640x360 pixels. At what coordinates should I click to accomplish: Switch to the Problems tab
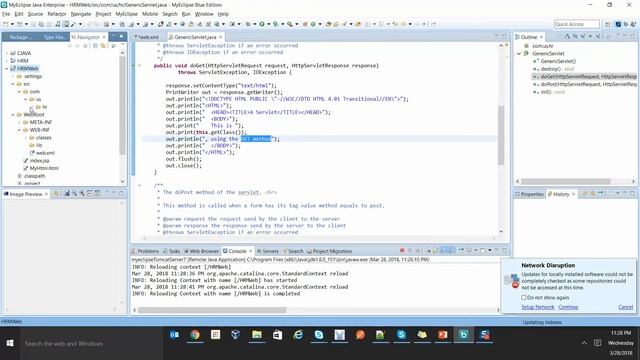tap(145, 251)
